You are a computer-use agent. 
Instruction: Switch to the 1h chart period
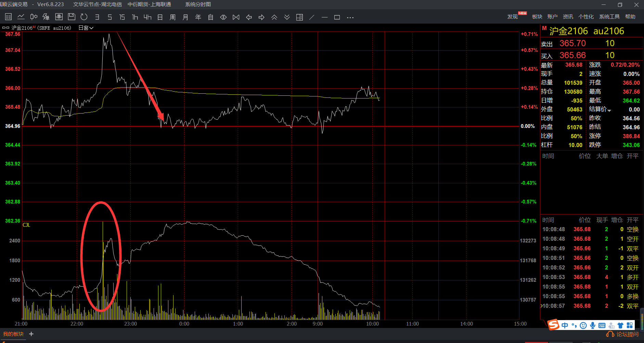[x=135, y=17]
